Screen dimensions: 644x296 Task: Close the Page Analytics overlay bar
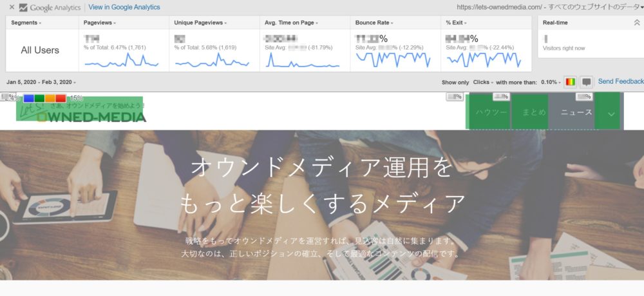coord(12,7)
